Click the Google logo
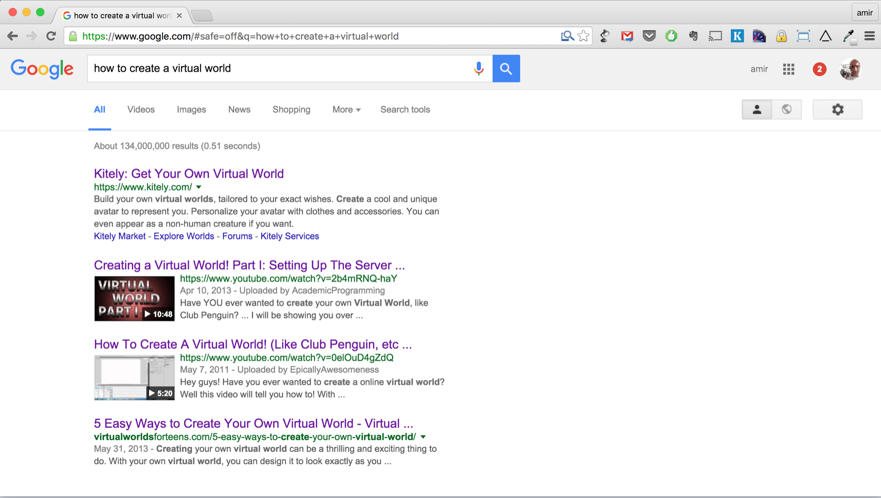The width and height of the screenshot is (881, 498). click(x=42, y=69)
